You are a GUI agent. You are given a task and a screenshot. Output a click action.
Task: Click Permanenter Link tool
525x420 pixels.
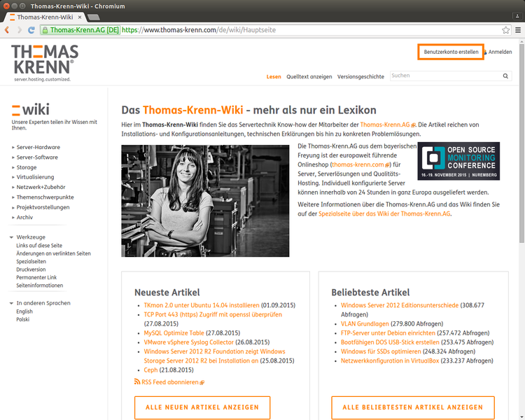[x=36, y=277]
